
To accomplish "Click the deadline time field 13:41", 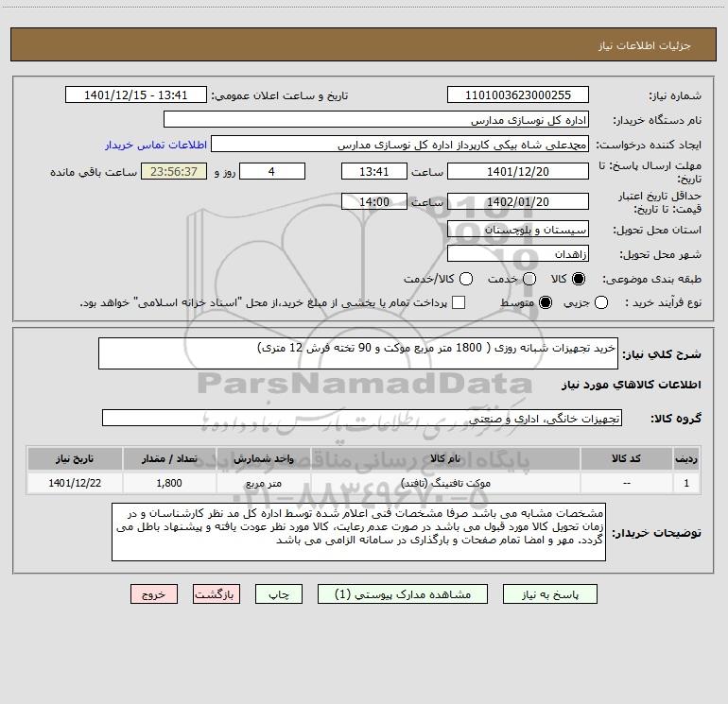I will pyautogui.click(x=374, y=172).
